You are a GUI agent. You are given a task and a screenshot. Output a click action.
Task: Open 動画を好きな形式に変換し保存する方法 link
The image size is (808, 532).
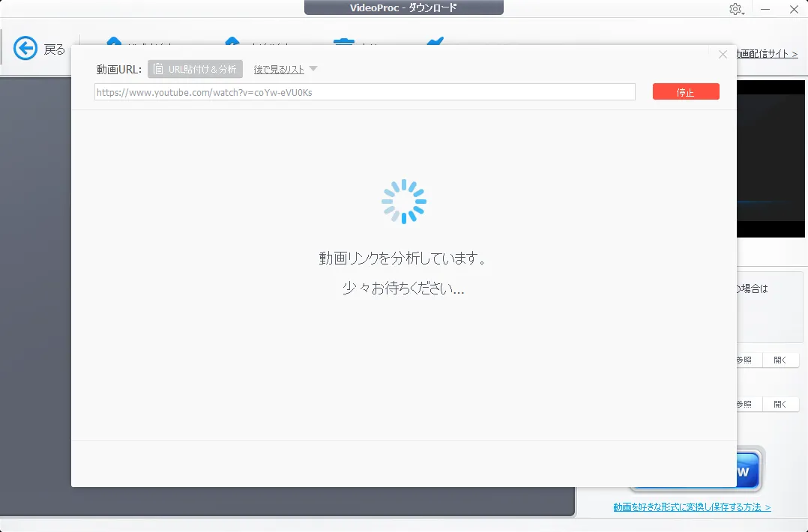pos(692,507)
